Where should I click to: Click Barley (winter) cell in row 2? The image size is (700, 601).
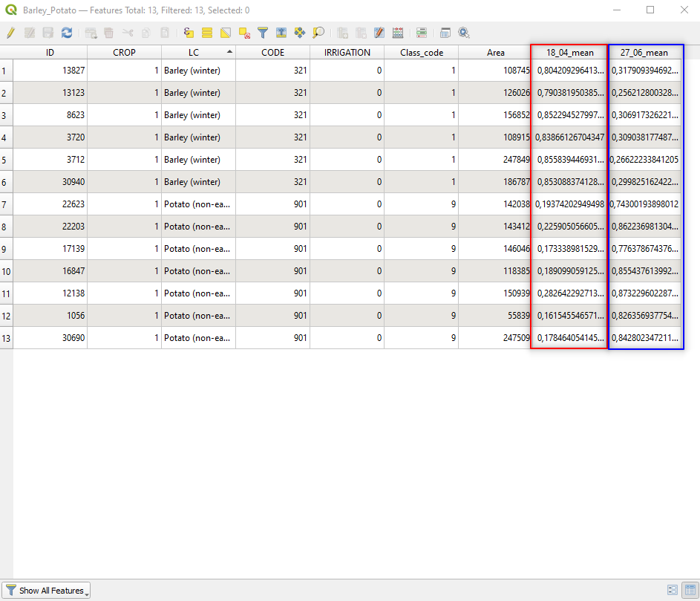click(x=198, y=93)
